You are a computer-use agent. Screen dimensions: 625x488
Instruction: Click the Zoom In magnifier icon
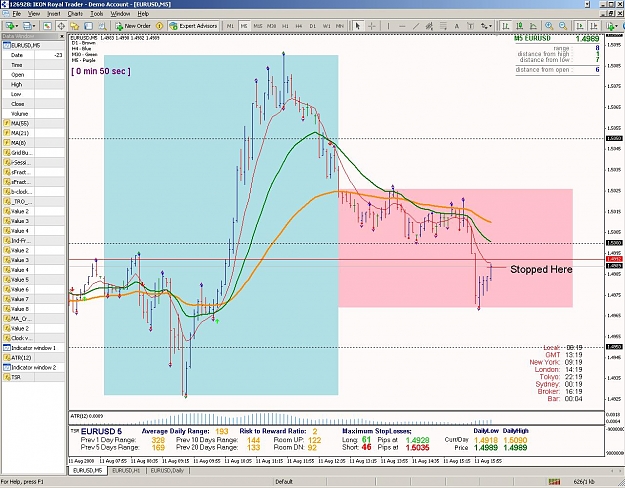[549, 26]
